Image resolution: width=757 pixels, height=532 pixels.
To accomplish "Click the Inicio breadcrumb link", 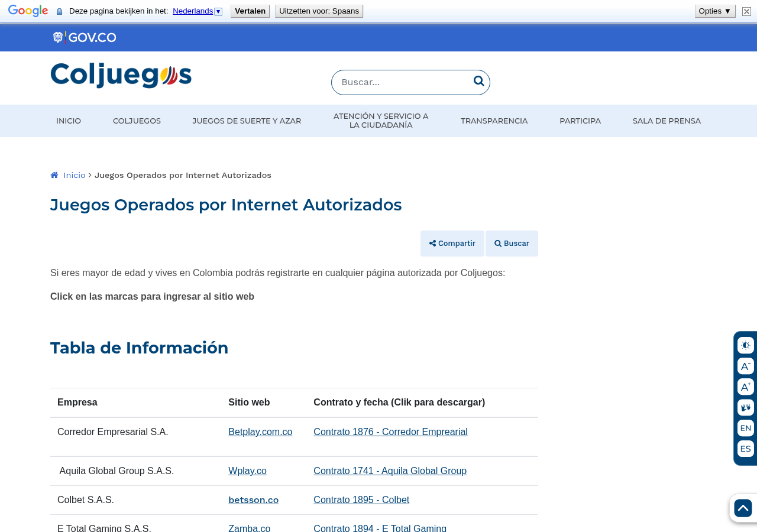I will point(75,175).
